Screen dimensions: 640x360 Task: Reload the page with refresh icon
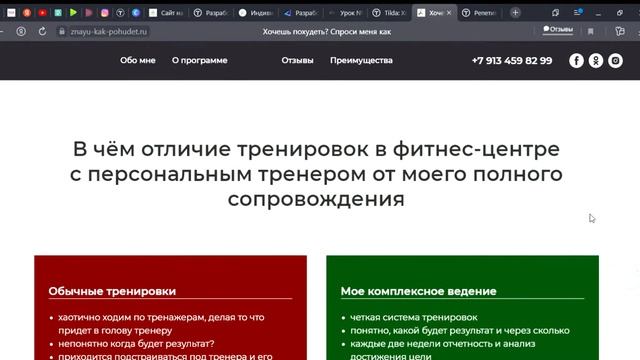(42, 31)
